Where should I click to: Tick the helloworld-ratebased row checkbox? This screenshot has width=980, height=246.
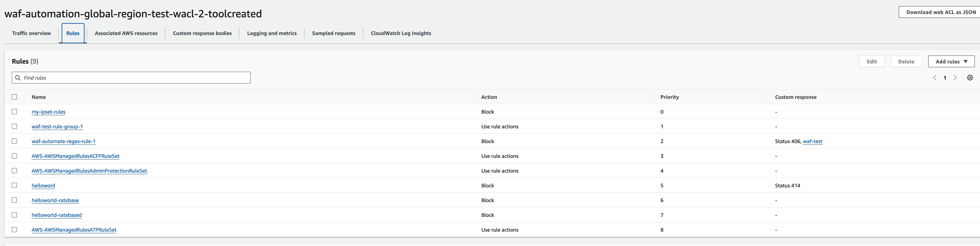click(x=14, y=215)
